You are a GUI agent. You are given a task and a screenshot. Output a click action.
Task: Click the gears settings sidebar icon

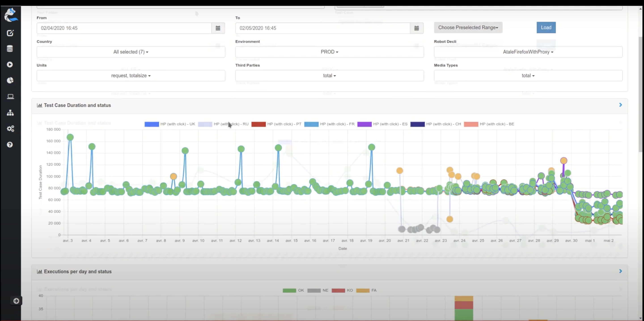(10, 129)
